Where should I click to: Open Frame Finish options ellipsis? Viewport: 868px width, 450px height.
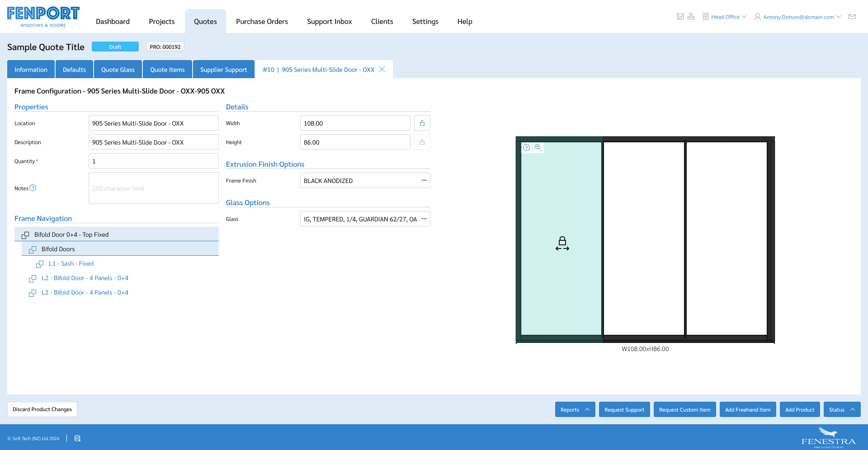(x=424, y=180)
